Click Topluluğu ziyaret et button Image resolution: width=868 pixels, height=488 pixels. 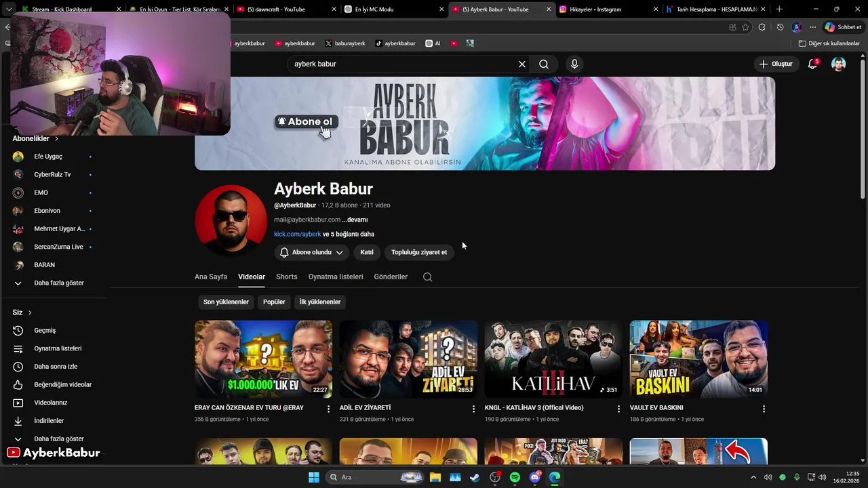coord(419,252)
